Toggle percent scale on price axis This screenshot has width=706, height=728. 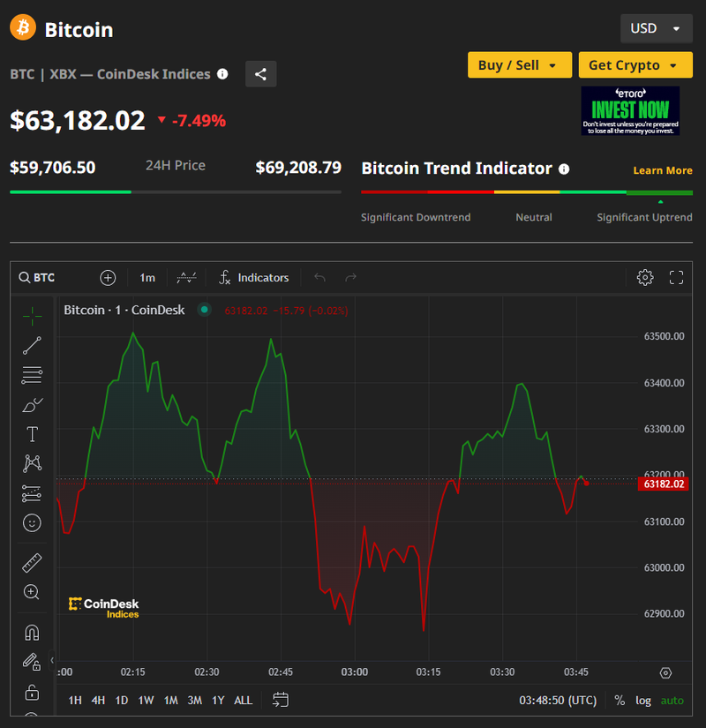click(x=620, y=701)
